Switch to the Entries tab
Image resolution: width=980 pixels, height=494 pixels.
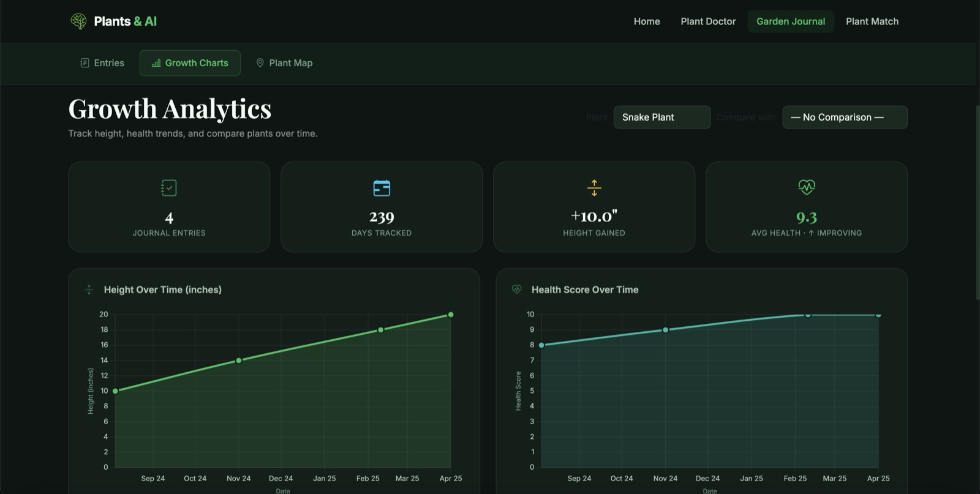tap(102, 63)
